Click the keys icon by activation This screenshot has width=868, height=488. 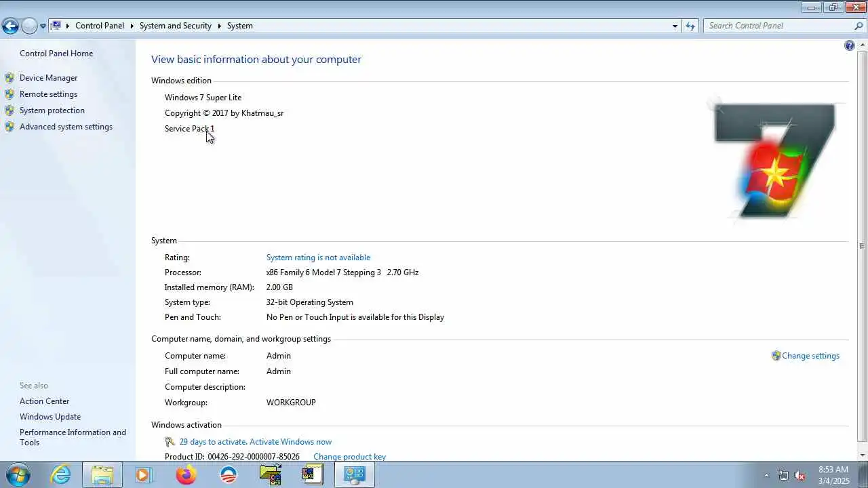(170, 442)
